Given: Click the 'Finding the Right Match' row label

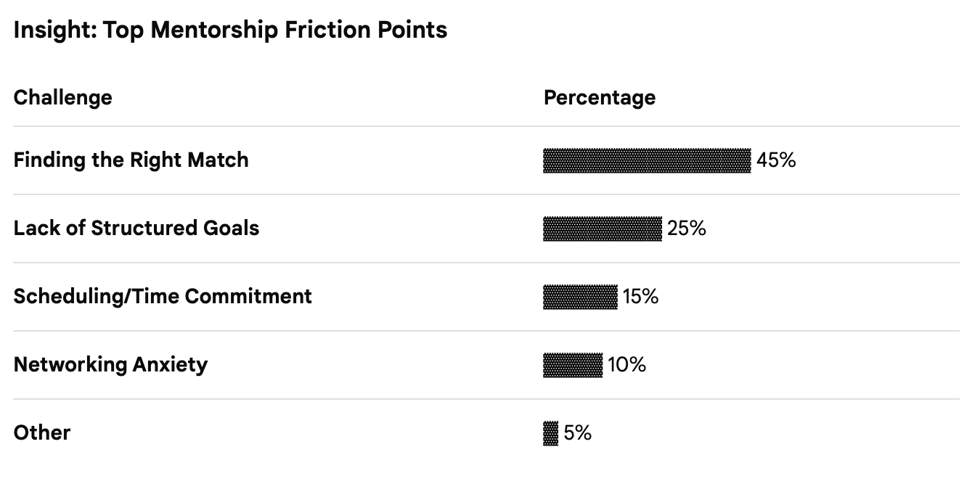Looking at the screenshot, I should [x=131, y=160].
